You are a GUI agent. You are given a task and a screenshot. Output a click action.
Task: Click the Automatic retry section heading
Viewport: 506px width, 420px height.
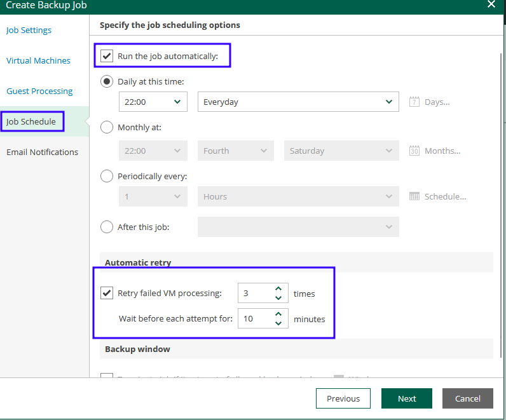138,262
